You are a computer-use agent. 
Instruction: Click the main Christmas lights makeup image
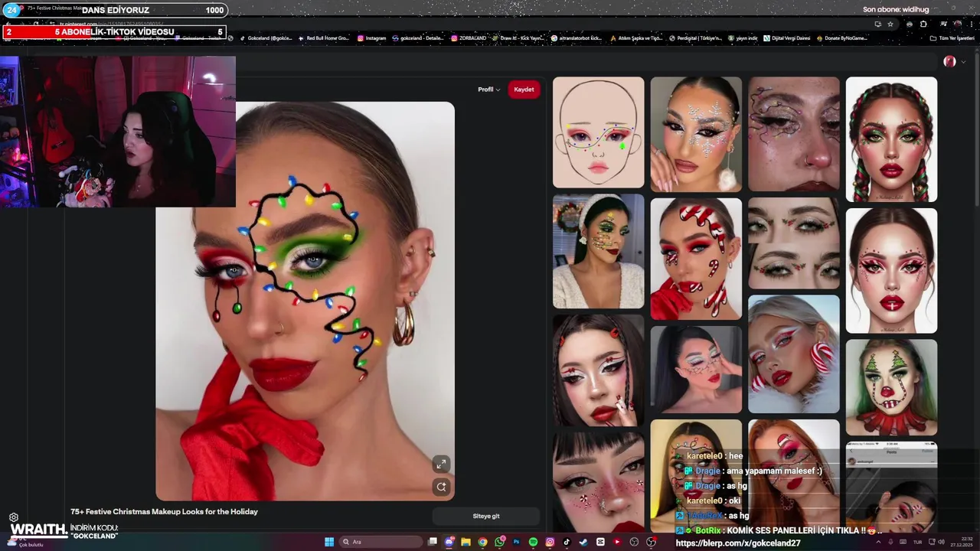coord(305,301)
